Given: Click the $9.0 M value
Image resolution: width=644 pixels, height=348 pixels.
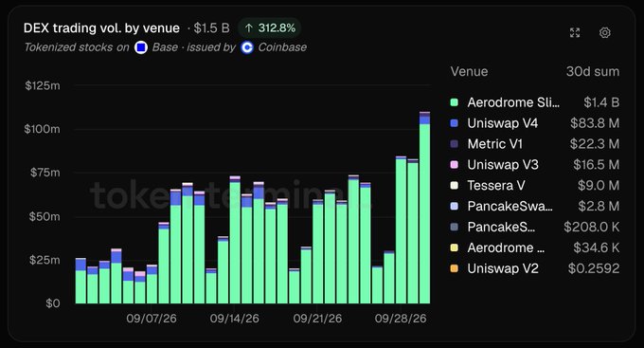Looking at the screenshot, I should pos(599,186).
